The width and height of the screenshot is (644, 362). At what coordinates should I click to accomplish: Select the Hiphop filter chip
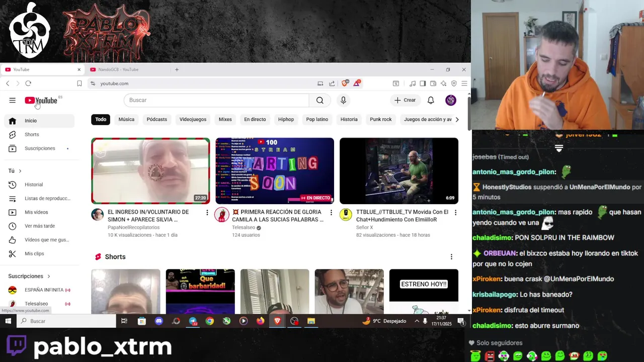pos(286,119)
